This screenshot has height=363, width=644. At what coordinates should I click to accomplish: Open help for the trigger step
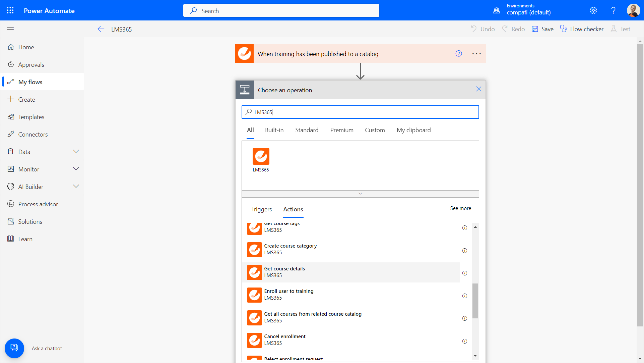pyautogui.click(x=458, y=54)
